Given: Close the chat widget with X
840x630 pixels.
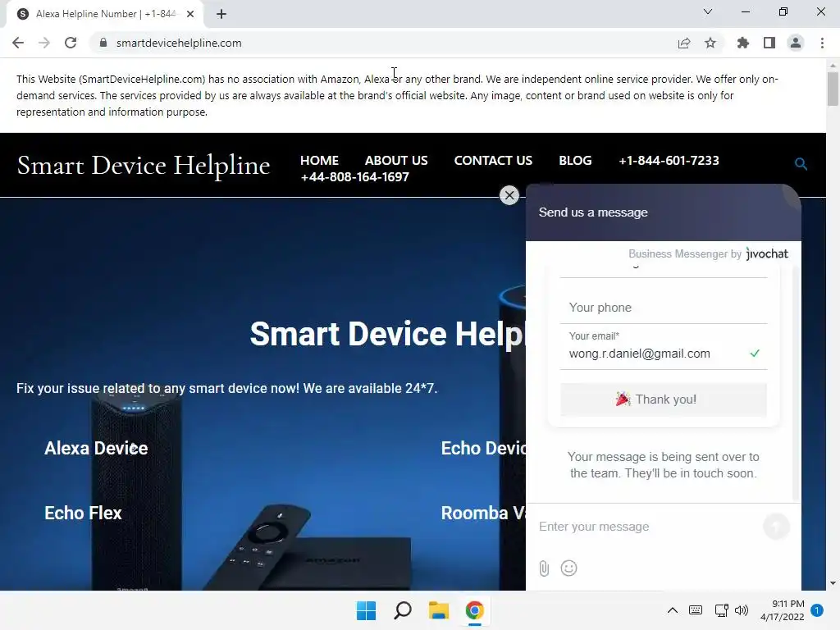Looking at the screenshot, I should (509, 195).
